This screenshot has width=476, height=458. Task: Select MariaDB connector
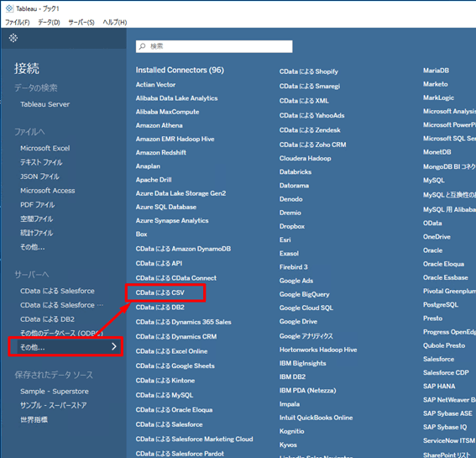[436, 71]
